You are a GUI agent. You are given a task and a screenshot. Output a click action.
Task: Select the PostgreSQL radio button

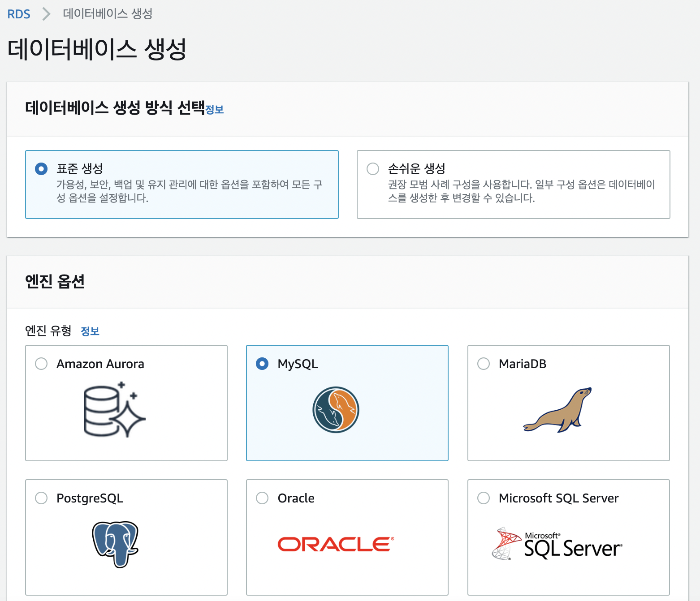(x=41, y=498)
